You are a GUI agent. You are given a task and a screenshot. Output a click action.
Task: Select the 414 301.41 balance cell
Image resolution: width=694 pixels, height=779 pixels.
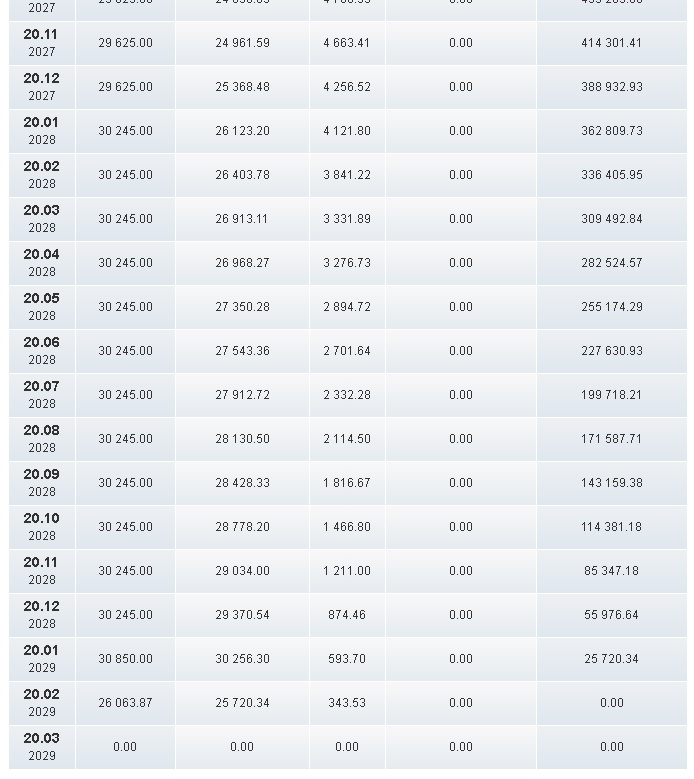click(x=611, y=43)
